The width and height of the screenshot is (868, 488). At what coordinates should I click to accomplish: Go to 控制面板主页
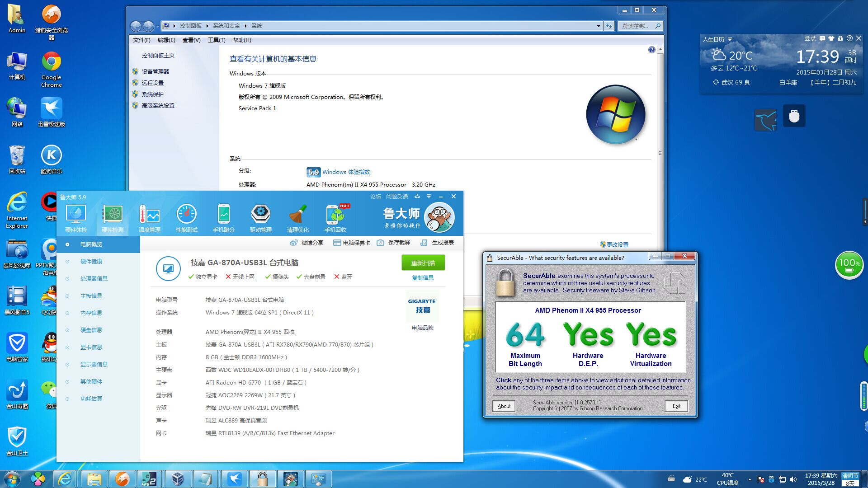click(x=158, y=55)
